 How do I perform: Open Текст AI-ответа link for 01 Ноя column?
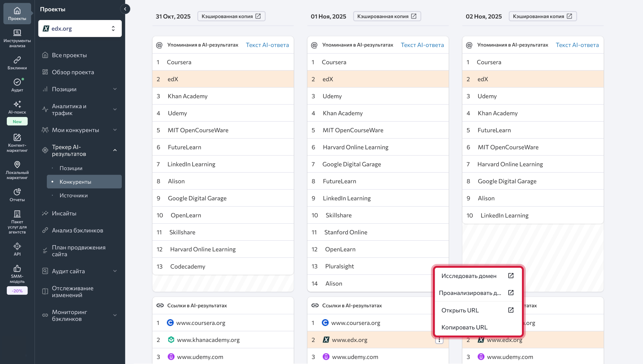click(422, 45)
